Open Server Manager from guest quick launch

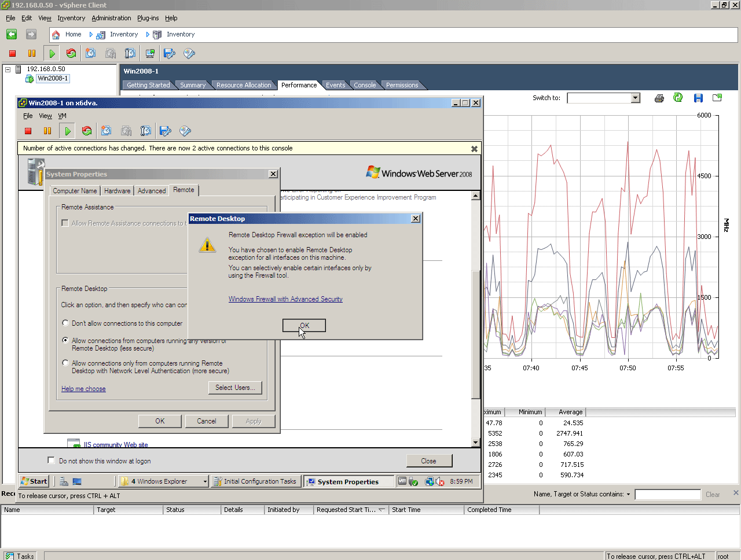(64, 481)
